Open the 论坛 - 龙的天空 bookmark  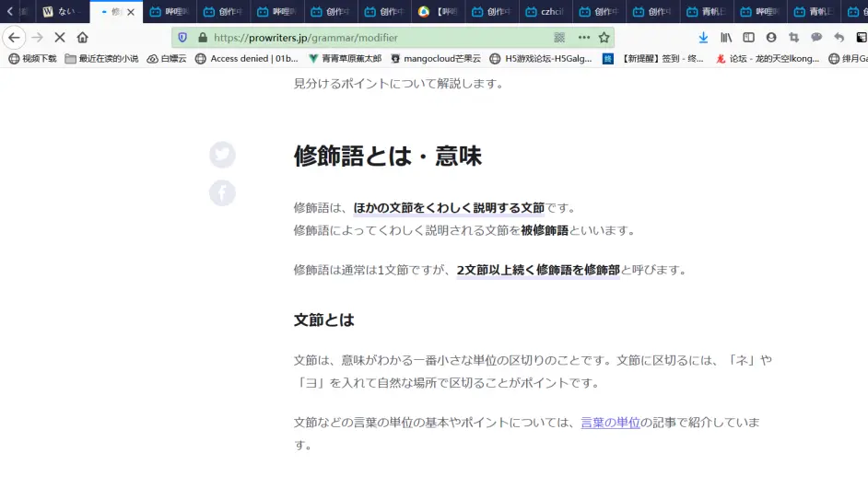[768, 59]
